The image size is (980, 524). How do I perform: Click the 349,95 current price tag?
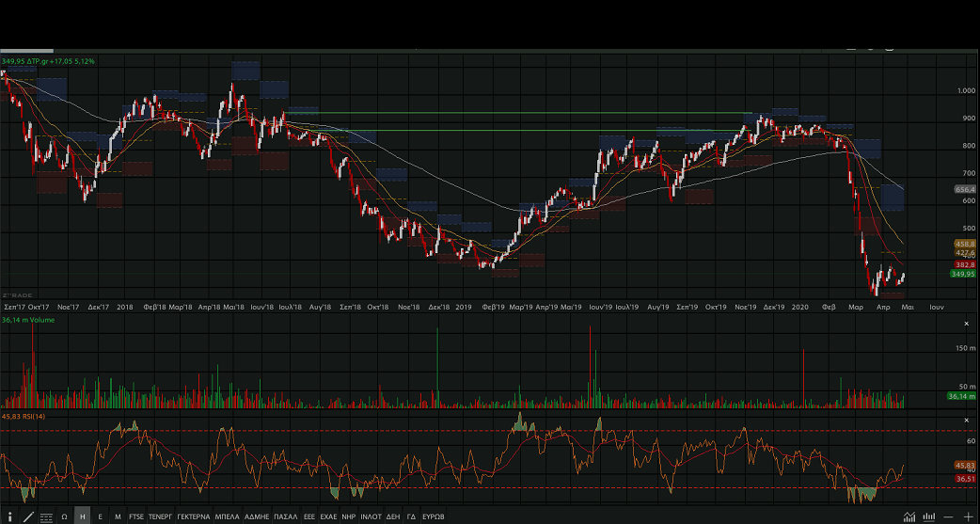click(963, 274)
